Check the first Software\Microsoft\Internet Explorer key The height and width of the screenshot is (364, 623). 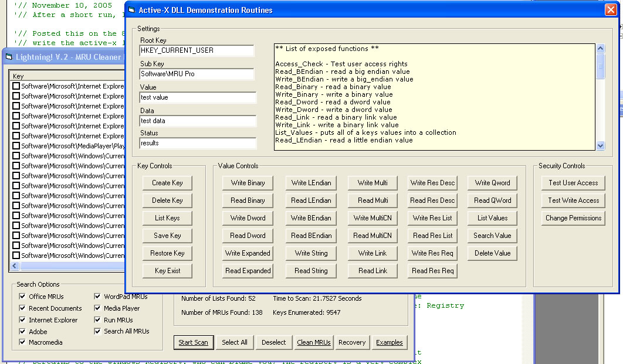16,86
